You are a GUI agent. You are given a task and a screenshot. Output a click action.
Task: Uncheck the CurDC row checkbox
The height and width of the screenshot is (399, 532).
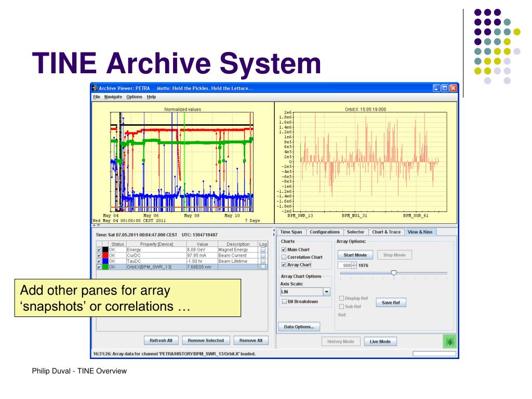point(99,256)
